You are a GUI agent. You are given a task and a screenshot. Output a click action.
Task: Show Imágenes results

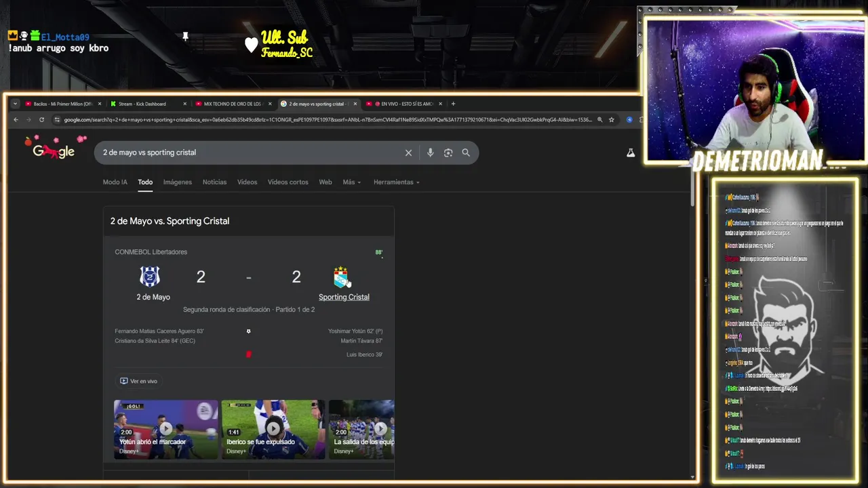(178, 182)
